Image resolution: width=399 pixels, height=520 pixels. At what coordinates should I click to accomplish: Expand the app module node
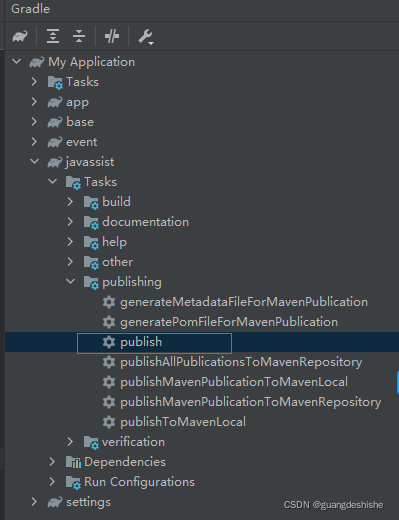click(34, 102)
